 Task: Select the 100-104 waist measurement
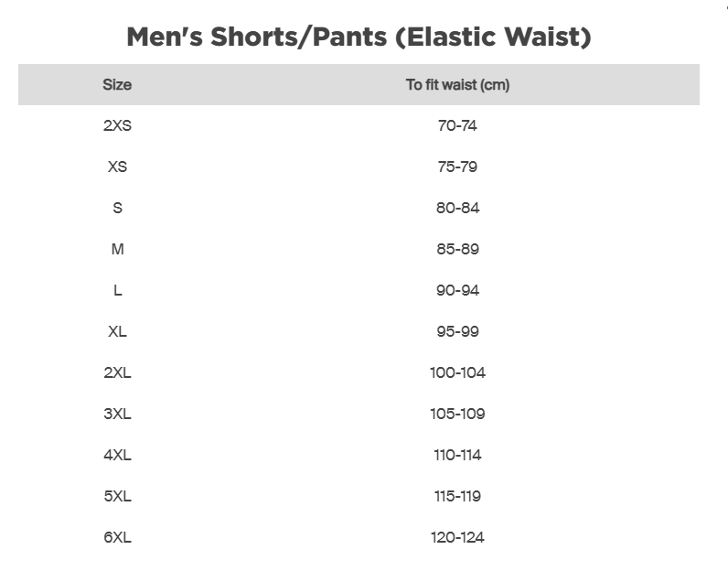coord(457,372)
